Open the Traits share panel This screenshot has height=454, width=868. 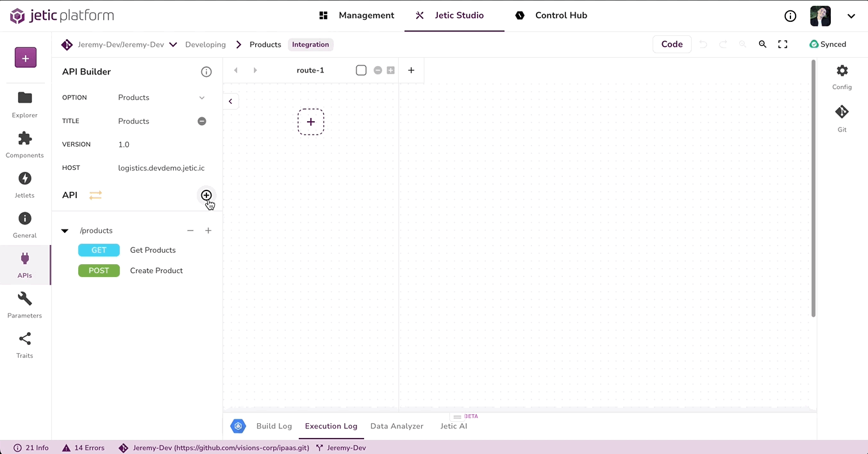25,345
